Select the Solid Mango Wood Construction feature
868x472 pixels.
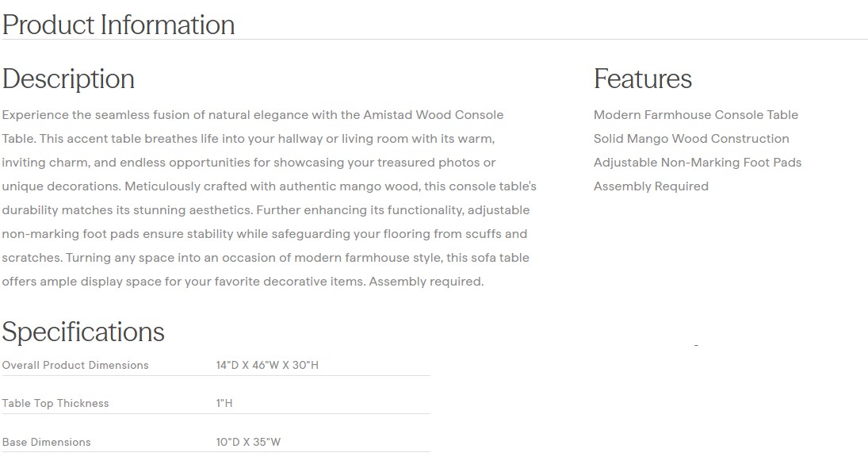pyautogui.click(x=690, y=139)
